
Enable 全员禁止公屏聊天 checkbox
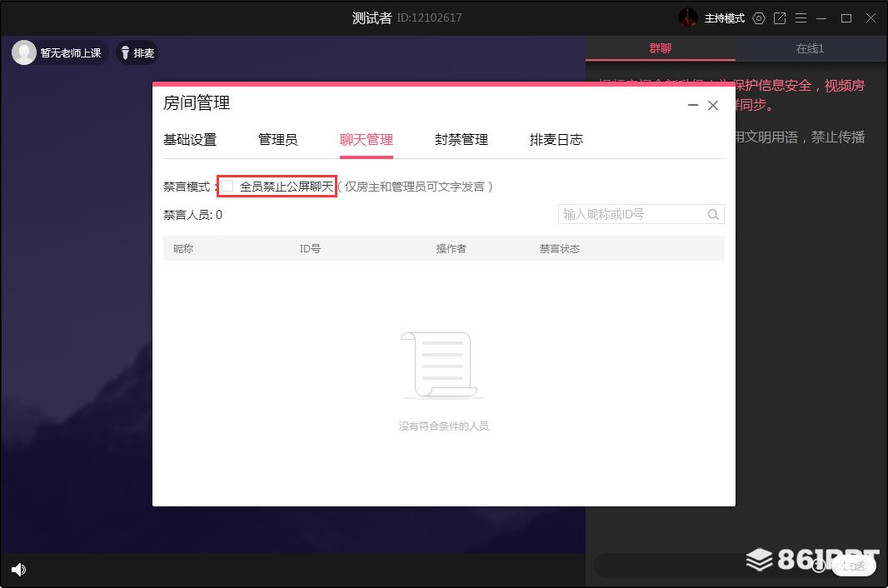tap(227, 187)
